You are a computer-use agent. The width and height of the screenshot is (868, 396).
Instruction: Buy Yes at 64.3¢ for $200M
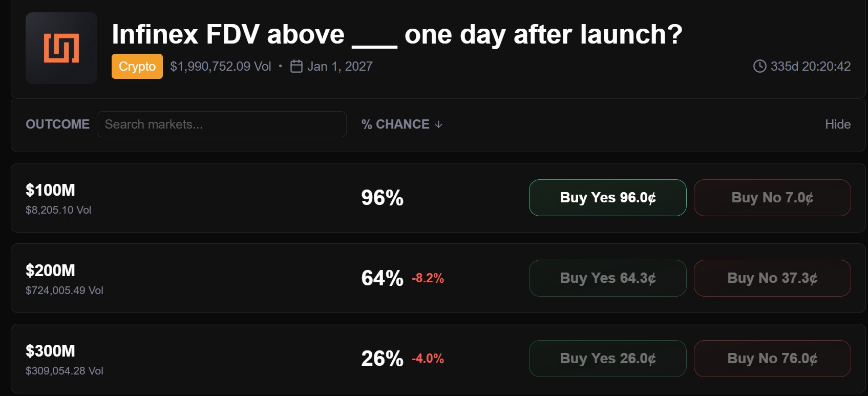tap(607, 278)
